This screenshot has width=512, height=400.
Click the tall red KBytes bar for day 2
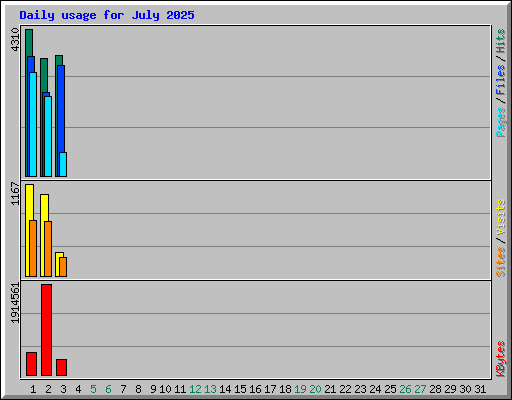click(46, 330)
